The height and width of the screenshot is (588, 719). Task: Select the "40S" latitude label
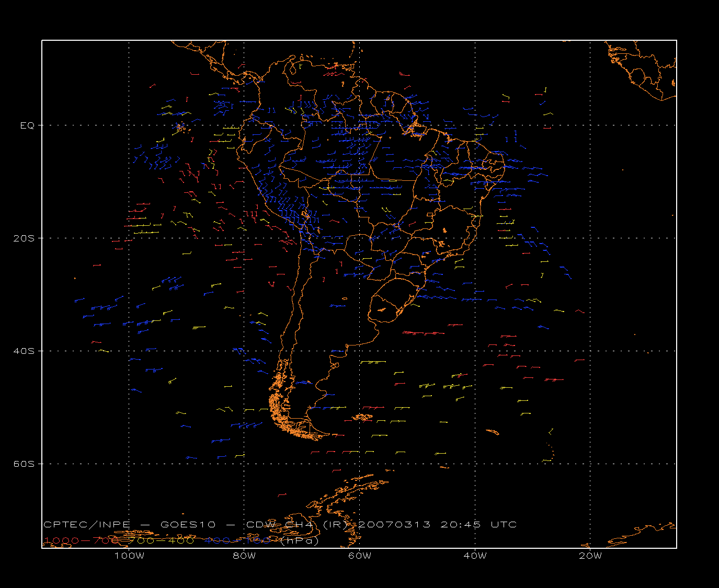click(24, 351)
